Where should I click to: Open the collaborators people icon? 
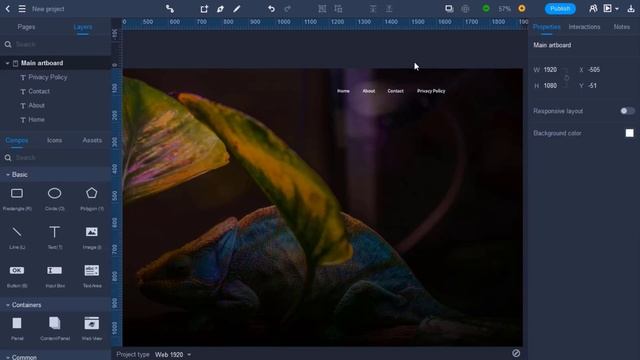coord(593,9)
